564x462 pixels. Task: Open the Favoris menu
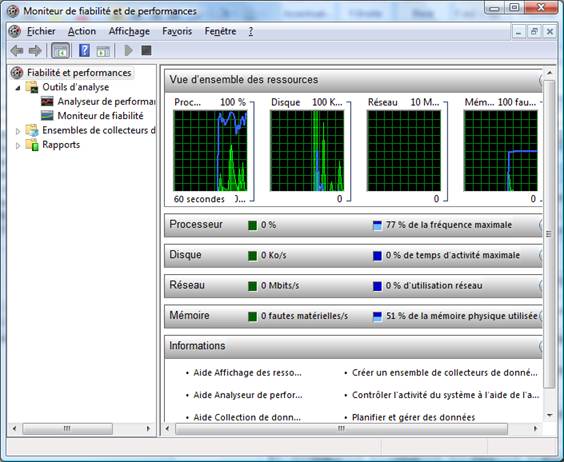pos(177,31)
